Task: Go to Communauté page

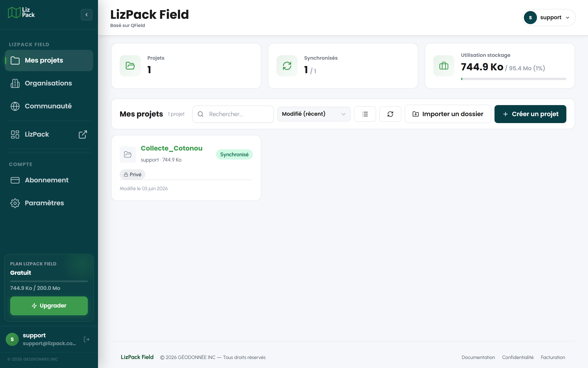Action: point(49,106)
